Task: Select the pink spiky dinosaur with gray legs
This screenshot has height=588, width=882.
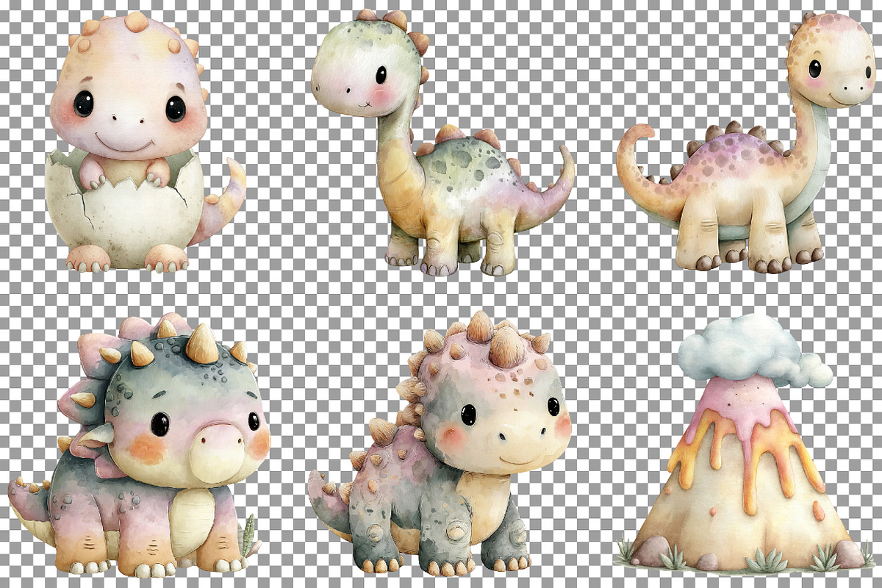Action: (x=440, y=445)
